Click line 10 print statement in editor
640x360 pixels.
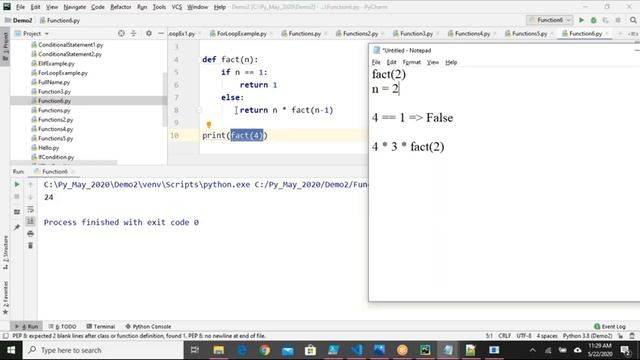(235, 135)
